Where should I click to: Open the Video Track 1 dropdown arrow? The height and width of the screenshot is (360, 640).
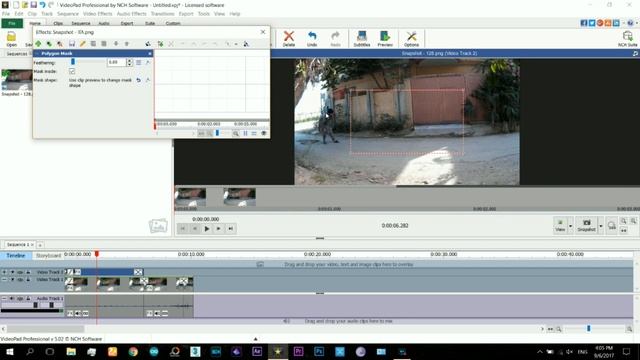pos(12,280)
